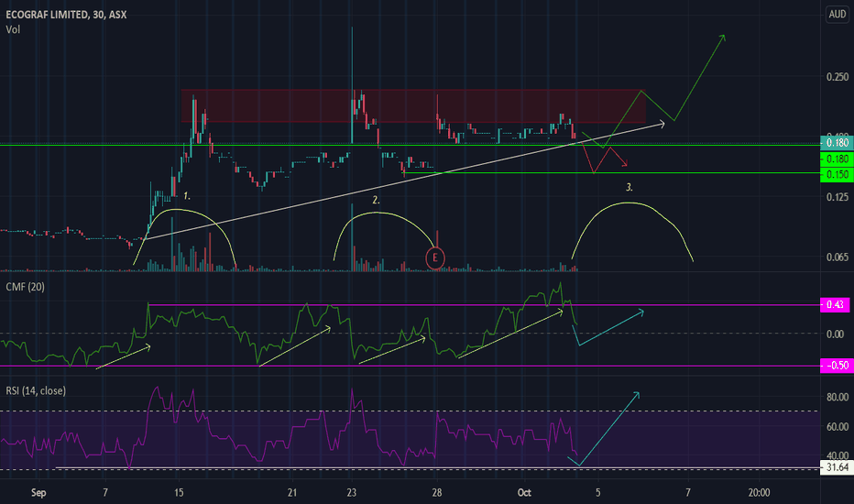The image size is (854, 504).
Task: Click the 0.00 CMF axis value
Action: (x=835, y=334)
